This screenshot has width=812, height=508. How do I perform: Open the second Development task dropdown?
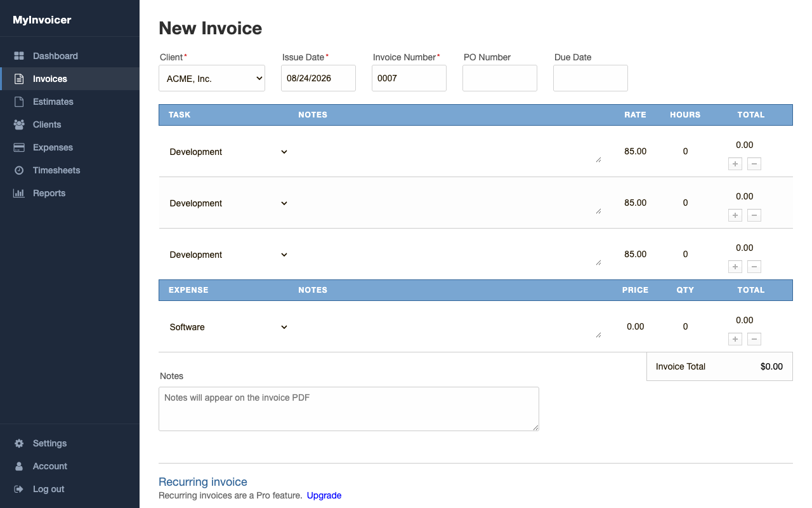click(228, 203)
